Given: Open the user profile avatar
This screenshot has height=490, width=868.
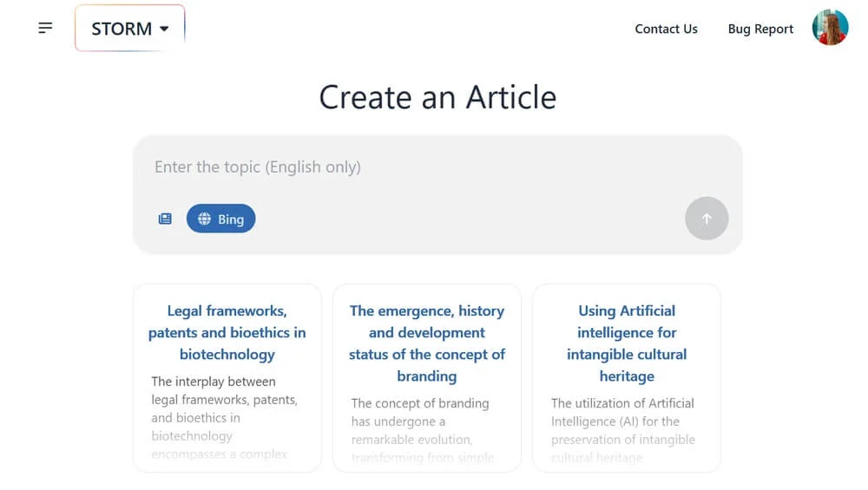Looking at the screenshot, I should (830, 28).
